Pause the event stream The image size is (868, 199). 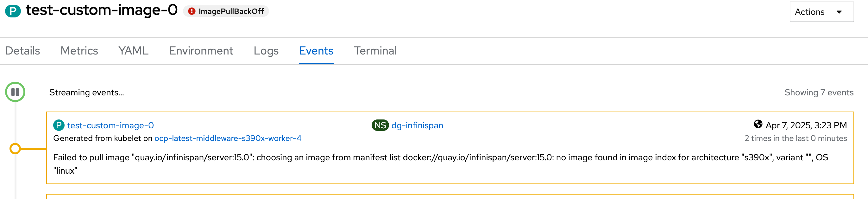tap(15, 92)
